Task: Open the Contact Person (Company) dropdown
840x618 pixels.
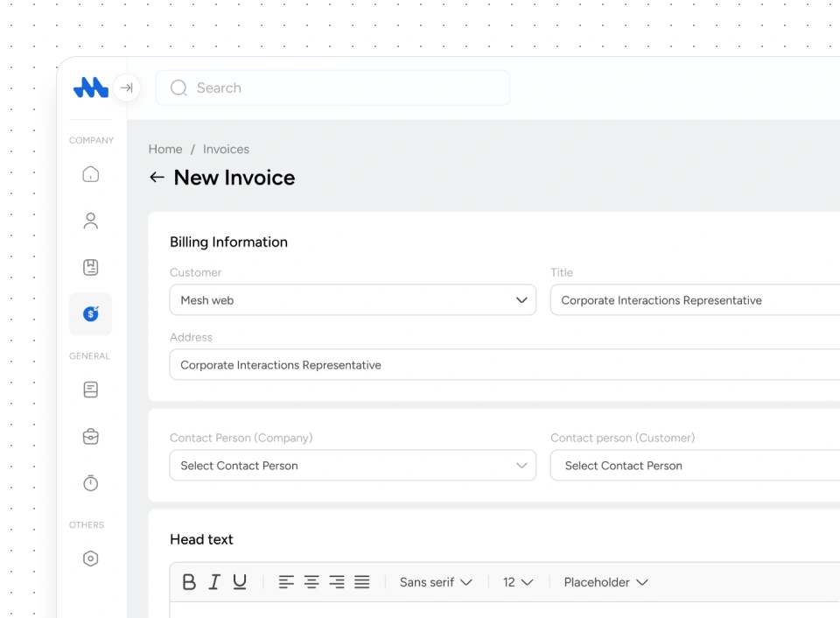Action: pyautogui.click(x=353, y=466)
